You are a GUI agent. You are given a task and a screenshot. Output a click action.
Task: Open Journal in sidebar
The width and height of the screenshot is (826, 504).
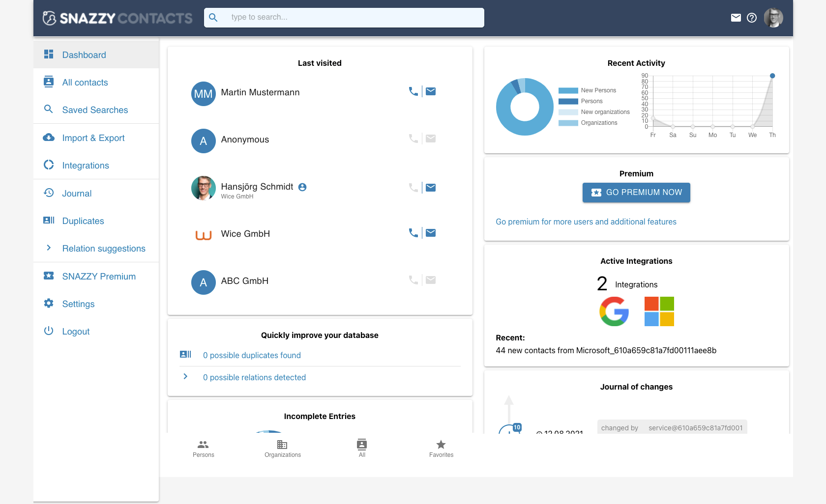point(96,193)
